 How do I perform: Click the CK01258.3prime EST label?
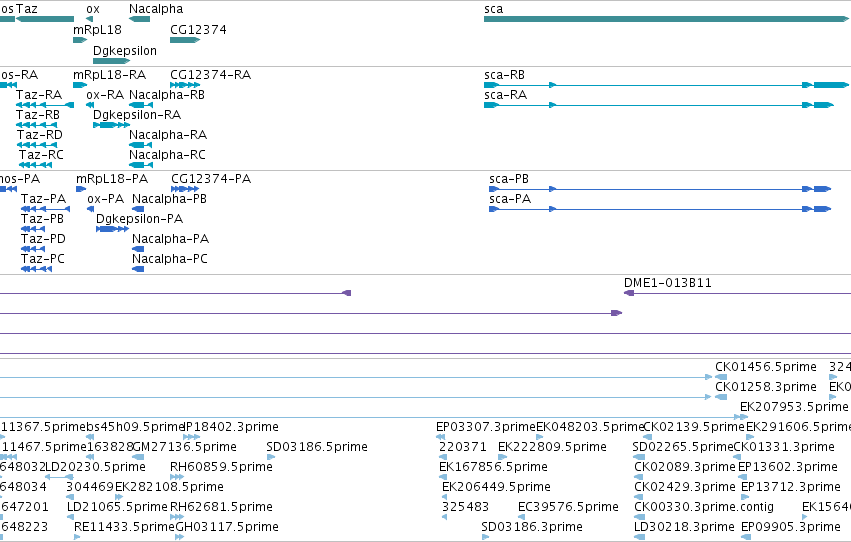(766, 387)
